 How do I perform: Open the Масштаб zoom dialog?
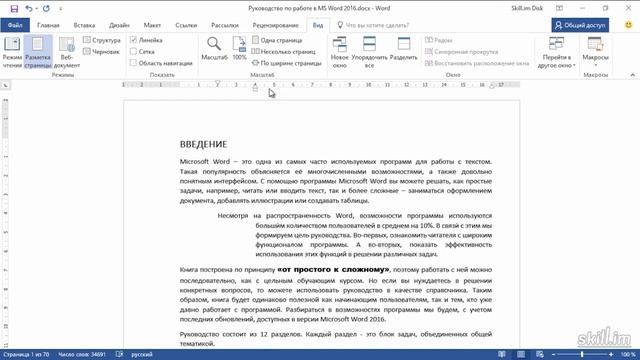click(214, 49)
